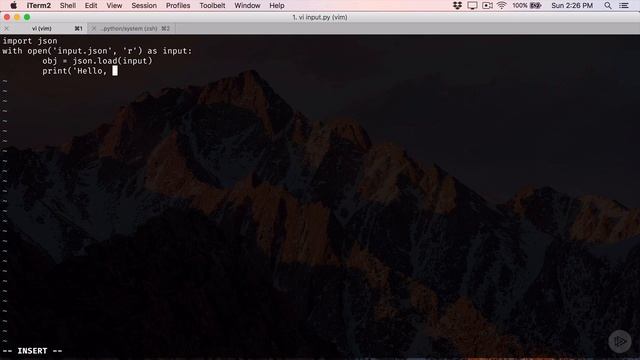Close the vi (vim) tab
This screenshot has height=360, width=640.
click(6, 29)
